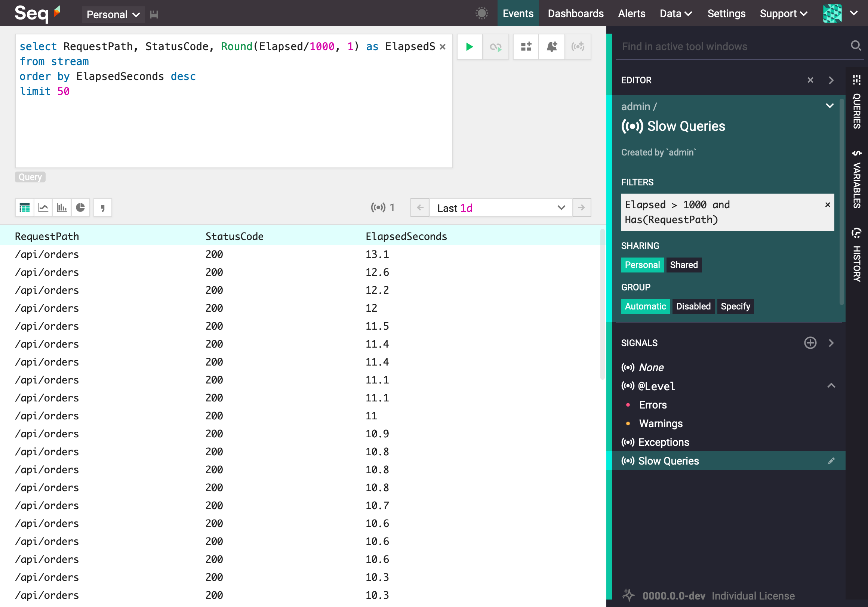The image size is (868, 607).
Task: Open the Queries side tab
Action: tap(857, 102)
